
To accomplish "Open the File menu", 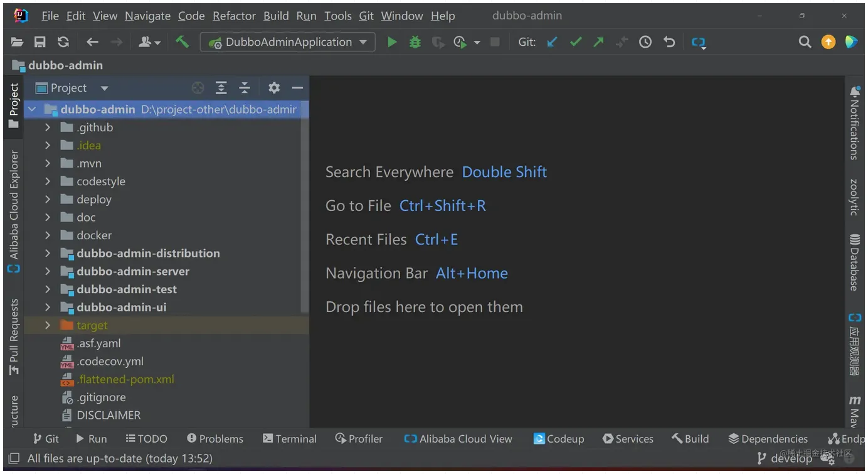I will click(x=50, y=16).
